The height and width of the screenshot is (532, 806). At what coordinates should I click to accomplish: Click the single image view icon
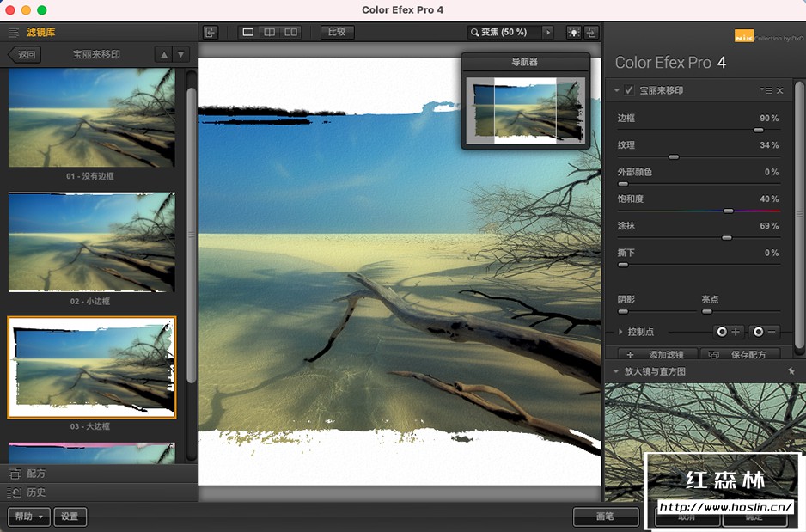click(248, 32)
